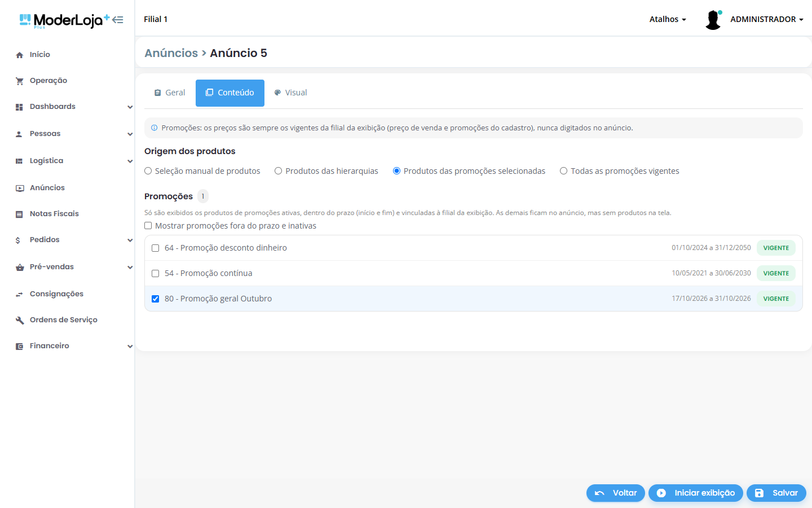Click the administrator avatar picture
Screen dimensions: 812x508
(x=713, y=20)
